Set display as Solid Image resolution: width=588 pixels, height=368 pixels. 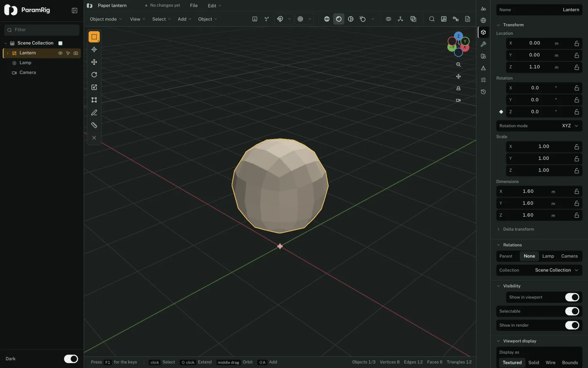click(x=534, y=363)
